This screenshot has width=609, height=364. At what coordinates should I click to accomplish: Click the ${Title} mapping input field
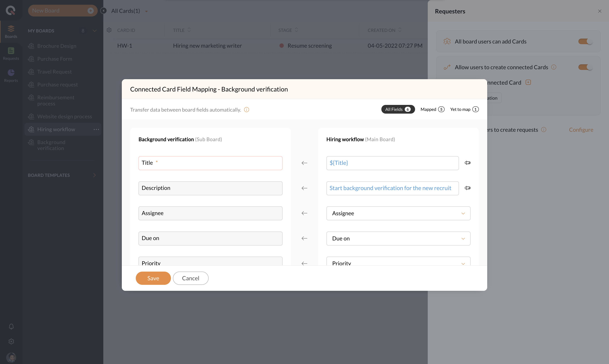(392, 163)
